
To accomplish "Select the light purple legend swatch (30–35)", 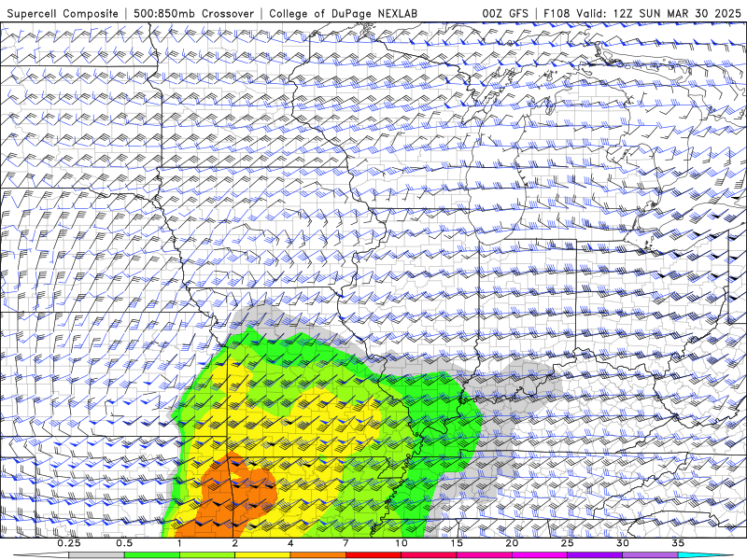I will coord(650,555).
